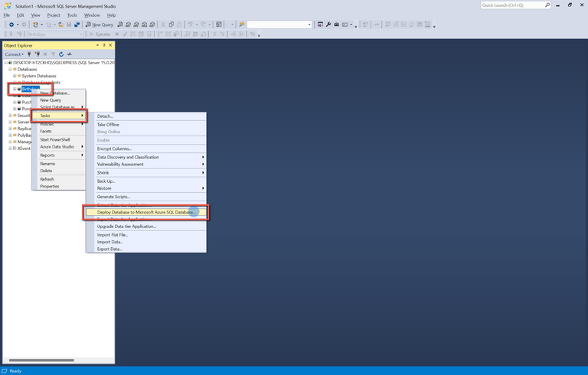Image resolution: width=588 pixels, height=375 pixels.
Task: Open the Tools menu in menu bar
Action: [x=72, y=15]
